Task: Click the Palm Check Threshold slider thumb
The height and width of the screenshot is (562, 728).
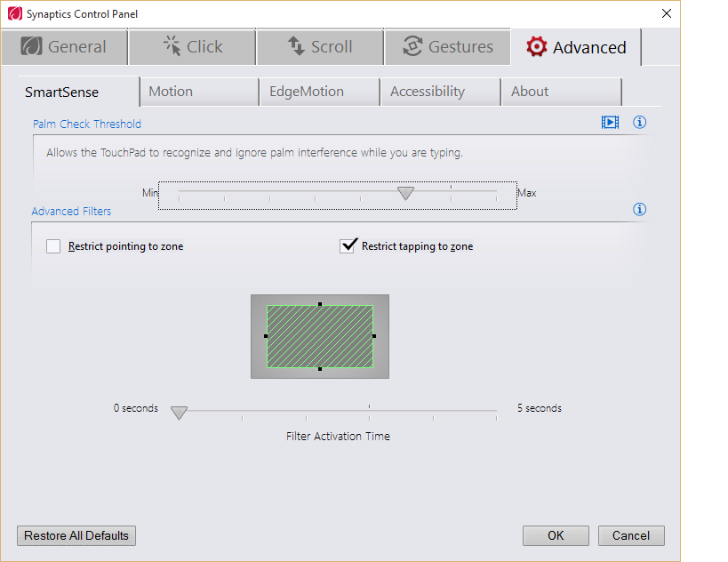Action: (x=405, y=193)
